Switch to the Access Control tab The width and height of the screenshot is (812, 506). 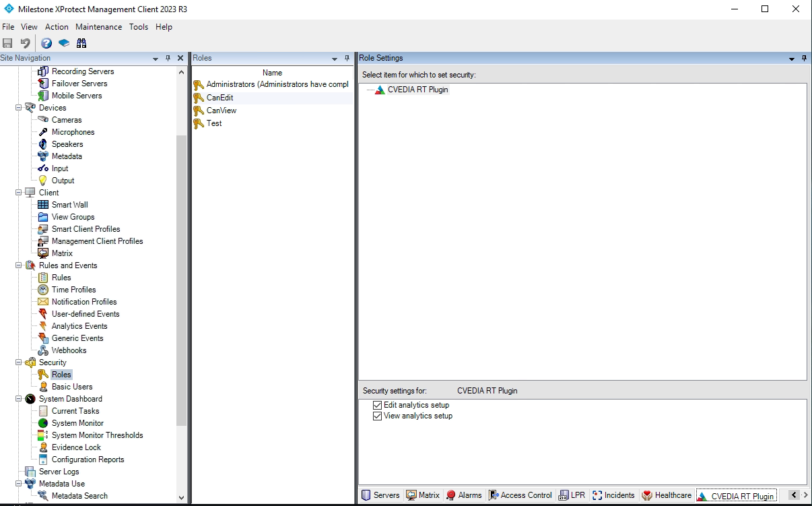pyautogui.click(x=520, y=495)
